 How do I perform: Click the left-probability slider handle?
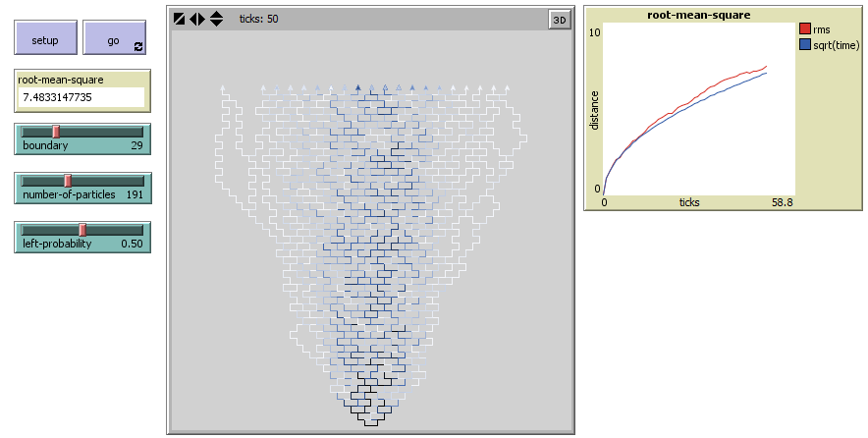[x=82, y=230]
